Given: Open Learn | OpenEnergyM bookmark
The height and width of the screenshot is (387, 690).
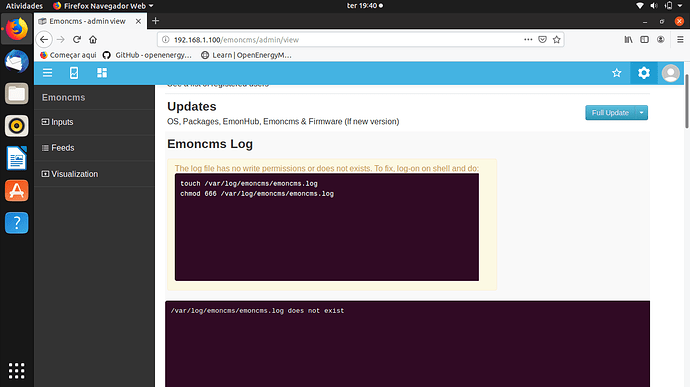Looking at the screenshot, I should point(246,55).
